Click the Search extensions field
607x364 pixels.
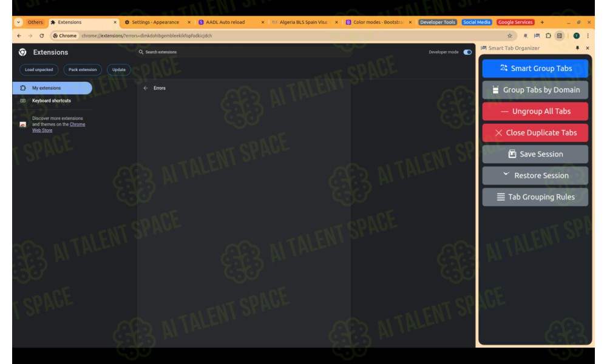(244, 52)
